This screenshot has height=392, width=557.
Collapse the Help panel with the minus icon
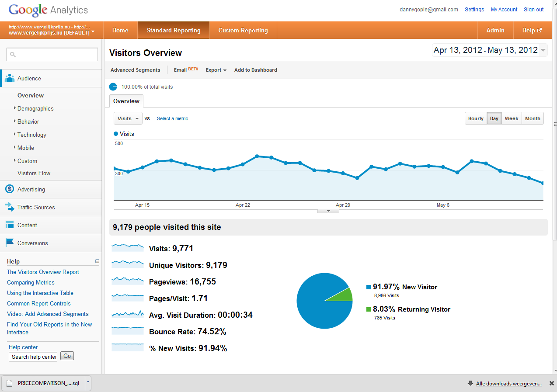coord(97,261)
